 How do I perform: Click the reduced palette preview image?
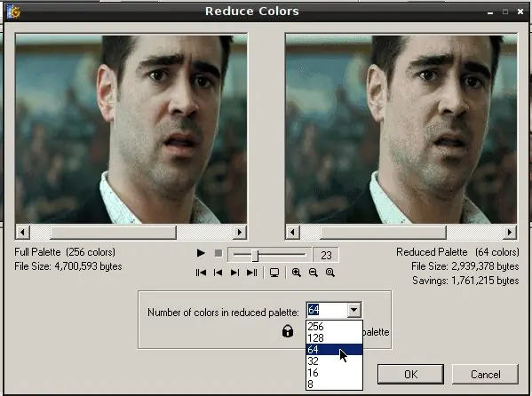pos(401,129)
